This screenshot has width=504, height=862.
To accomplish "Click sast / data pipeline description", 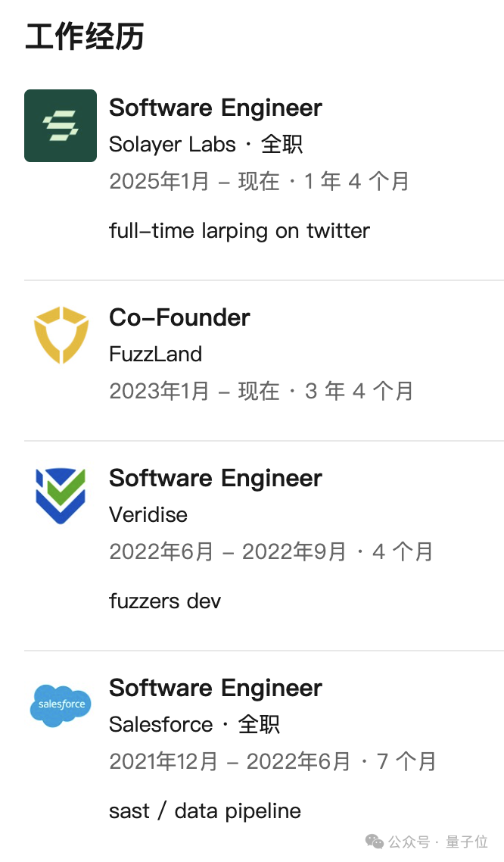I will point(204,810).
